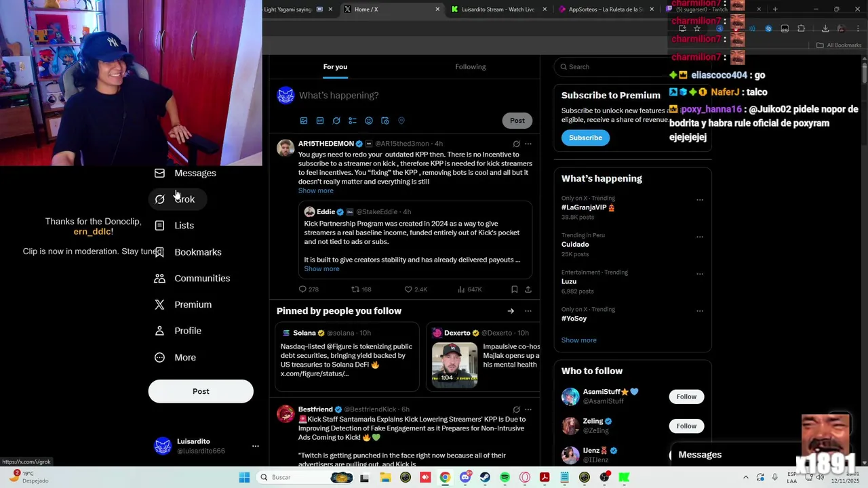Click the Post button in composer
The width and height of the screenshot is (868, 488).
517,121
